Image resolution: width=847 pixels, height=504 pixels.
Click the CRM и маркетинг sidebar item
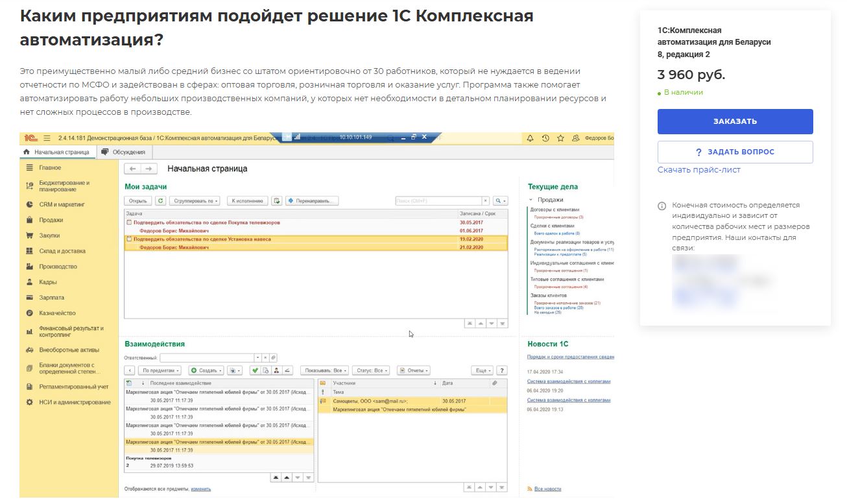pos(61,204)
